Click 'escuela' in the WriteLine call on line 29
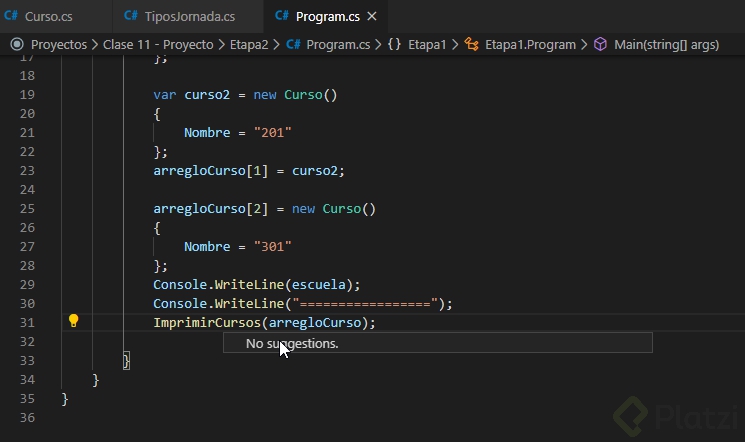This screenshot has height=442, width=745. (318, 285)
